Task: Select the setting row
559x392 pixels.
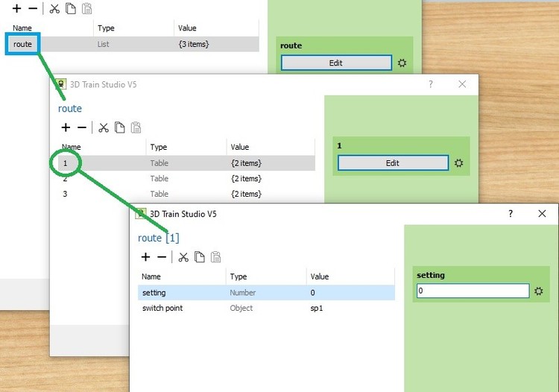Action: coord(266,293)
